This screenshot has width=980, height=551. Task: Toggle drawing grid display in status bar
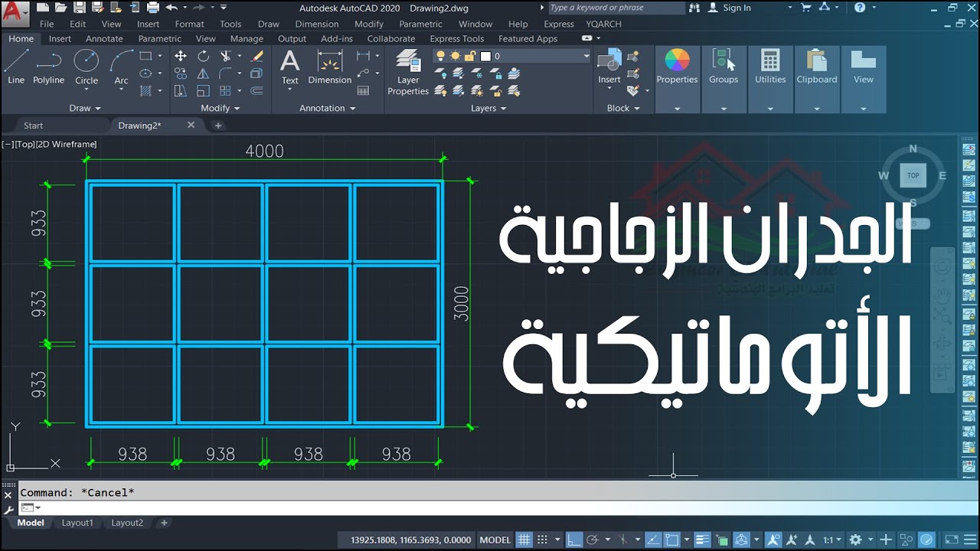tap(524, 540)
